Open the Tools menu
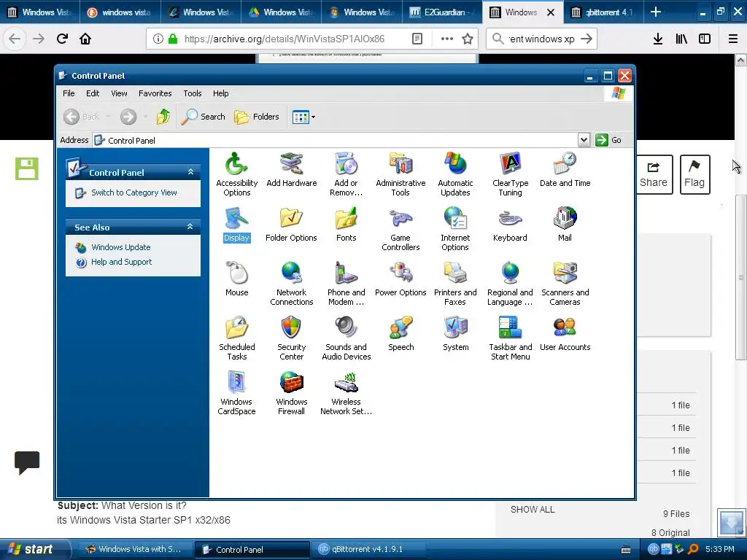This screenshot has width=747, height=560. tap(193, 93)
